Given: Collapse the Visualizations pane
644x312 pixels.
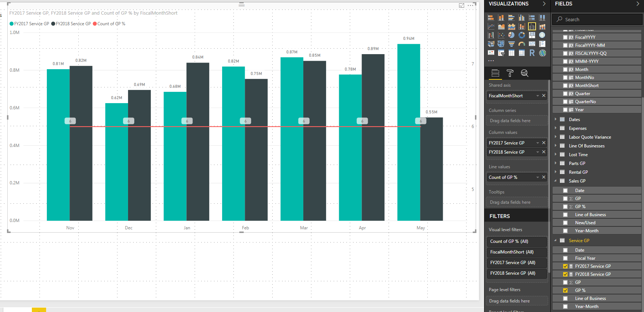Looking at the screenshot, I should click(x=544, y=4).
